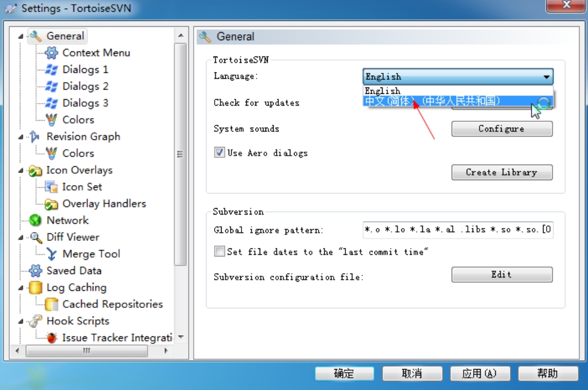Close the Settings window
This screenshot has height=390, width=588.
[x=566, y=5]
